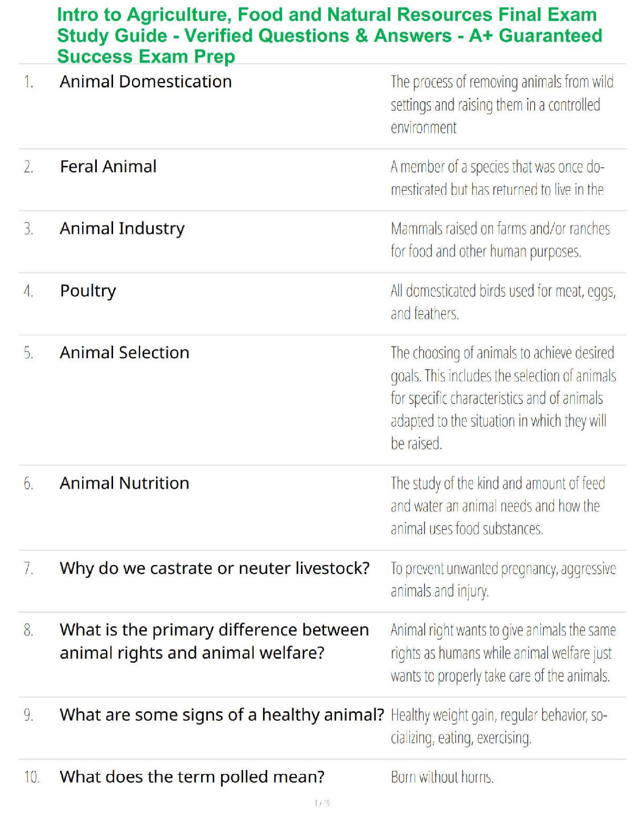Click the page number 1/19 footer

tap(322, 803)
